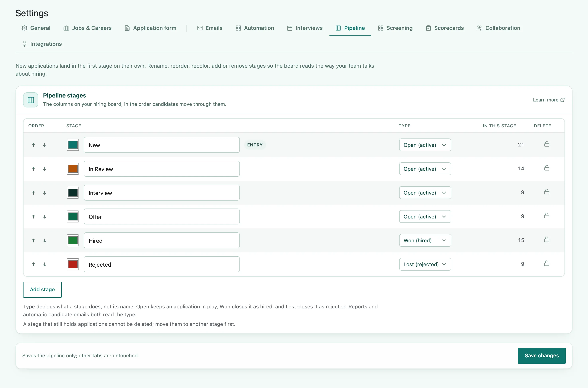The width and height of the screenshot is (588, 388).
Task: Open the Application form tab
Action: (x=151, y=28)
